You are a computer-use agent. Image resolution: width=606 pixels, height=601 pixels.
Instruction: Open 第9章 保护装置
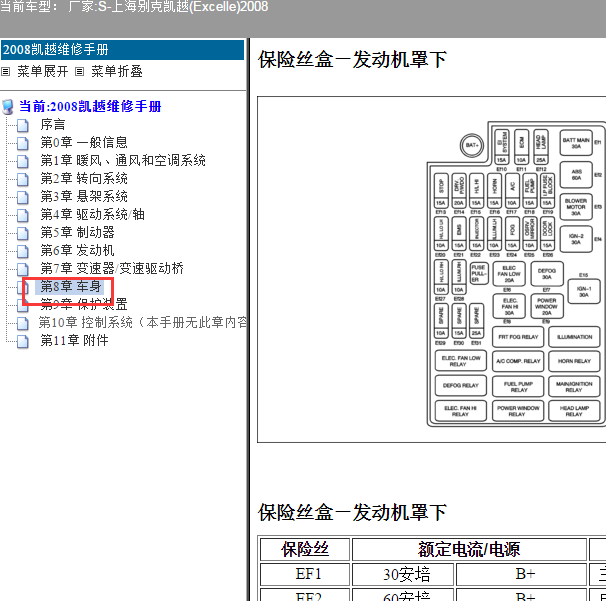click(x=84, y=305)
